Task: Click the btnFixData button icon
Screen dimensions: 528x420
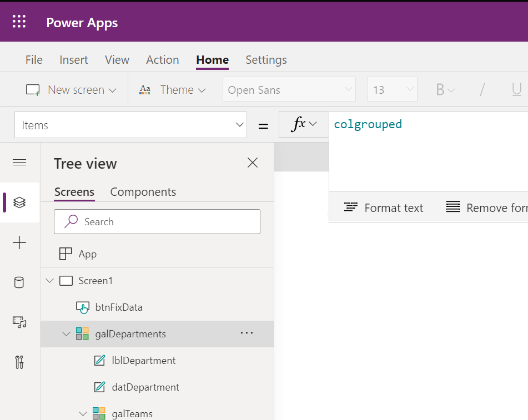Action: tap(83, 307)
